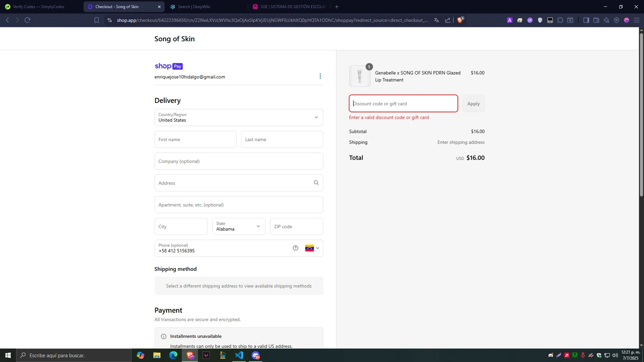Open the browser hamburger main menu
This screenshot has height=362, width=644.
637,20
